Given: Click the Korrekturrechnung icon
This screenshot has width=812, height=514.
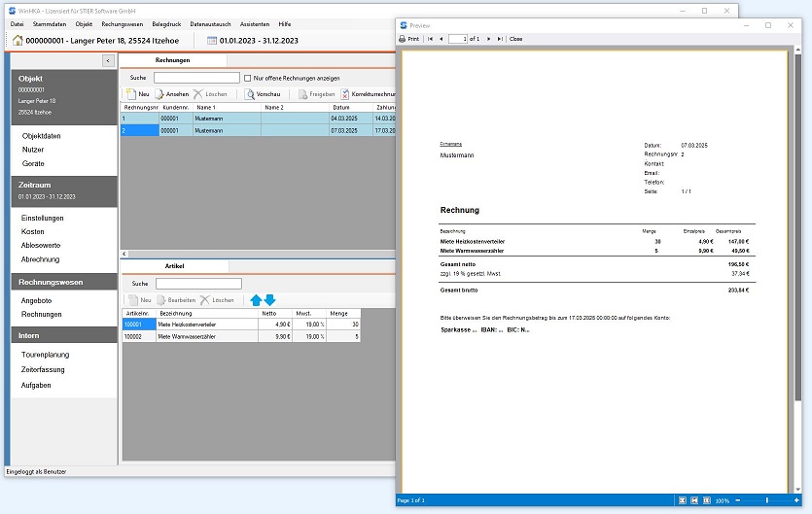Looking at the screenshot, I should coord(344,94).
